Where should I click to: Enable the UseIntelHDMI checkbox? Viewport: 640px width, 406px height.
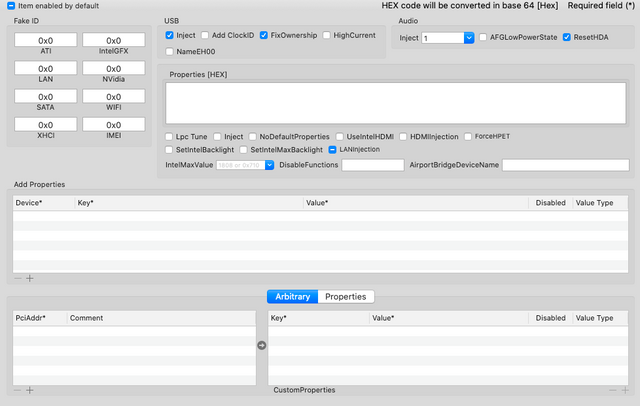coord(340,136)
